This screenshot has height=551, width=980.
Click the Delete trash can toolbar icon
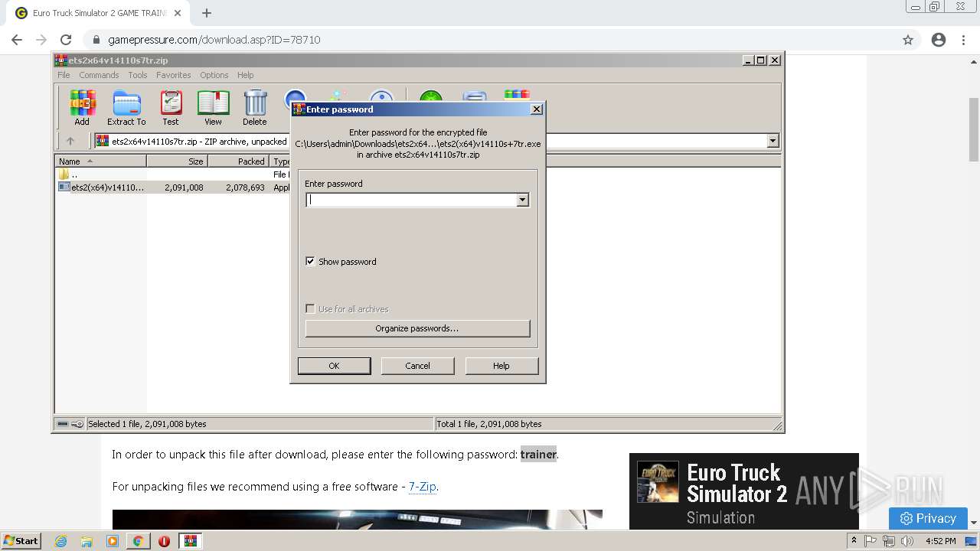255,107
